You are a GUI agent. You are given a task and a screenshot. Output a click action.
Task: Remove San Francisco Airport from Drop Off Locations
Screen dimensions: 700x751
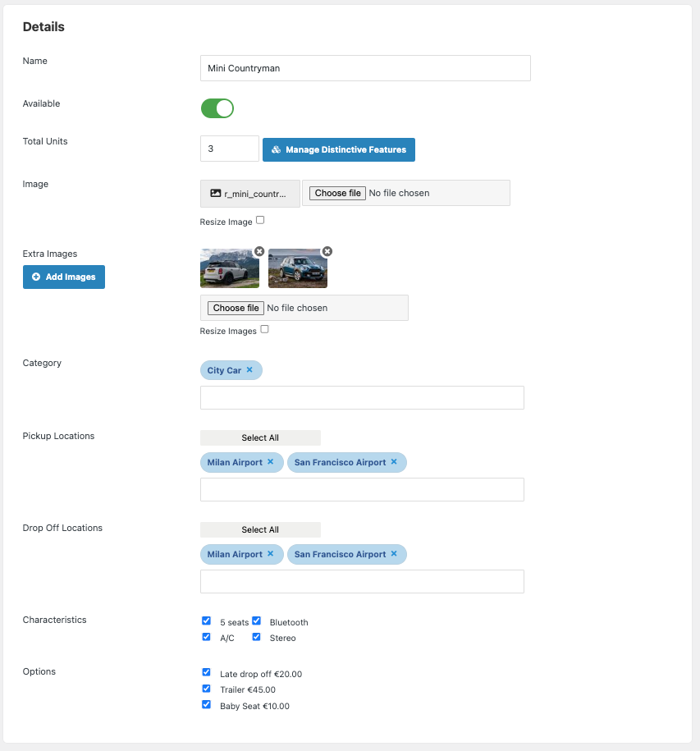click(x=394, y=554)
